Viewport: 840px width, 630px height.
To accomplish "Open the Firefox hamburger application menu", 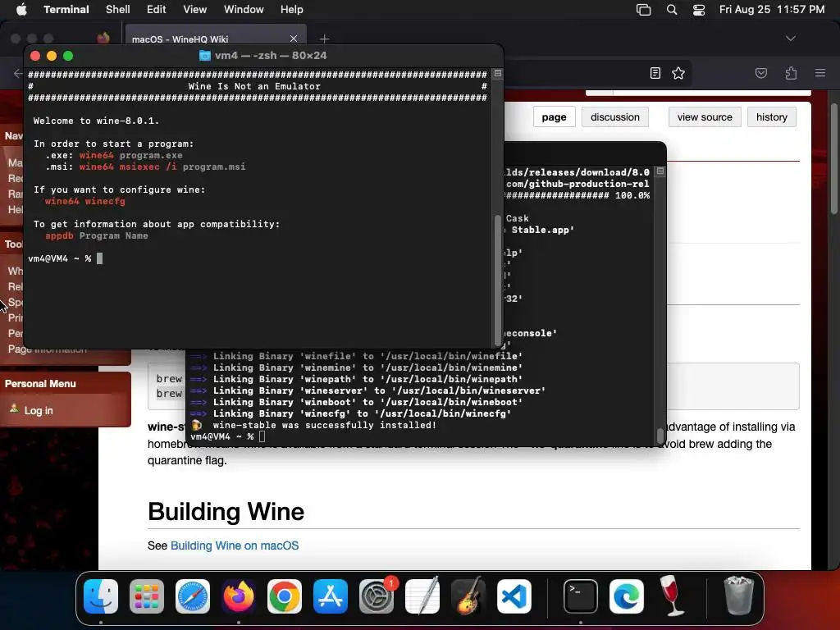I will [x=820, y=73].
